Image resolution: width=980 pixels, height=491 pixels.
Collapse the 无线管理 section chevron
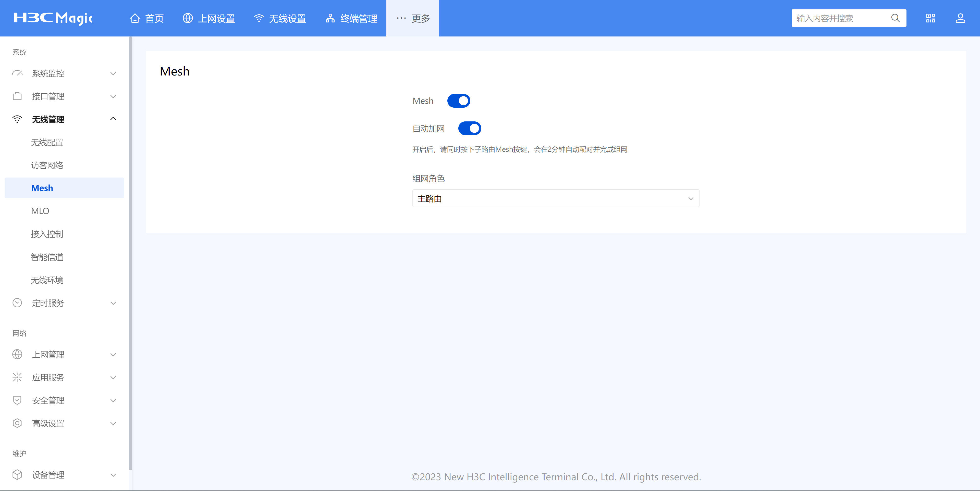tap(113, 119)
